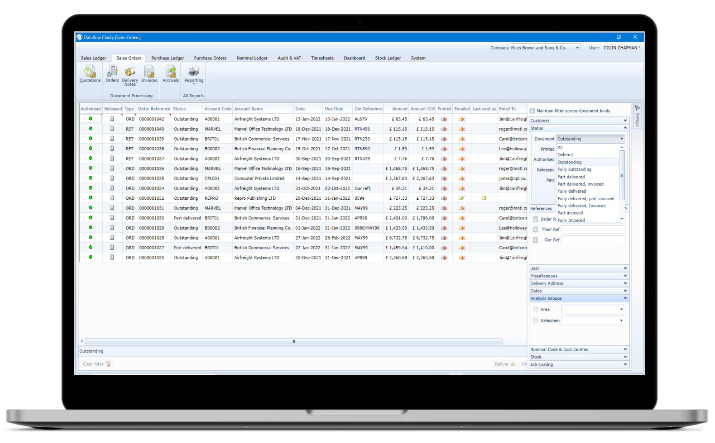The image size is (715, 443).
Task: Click the printed icon in the Repro Publishing row
Action: point(444,198)
